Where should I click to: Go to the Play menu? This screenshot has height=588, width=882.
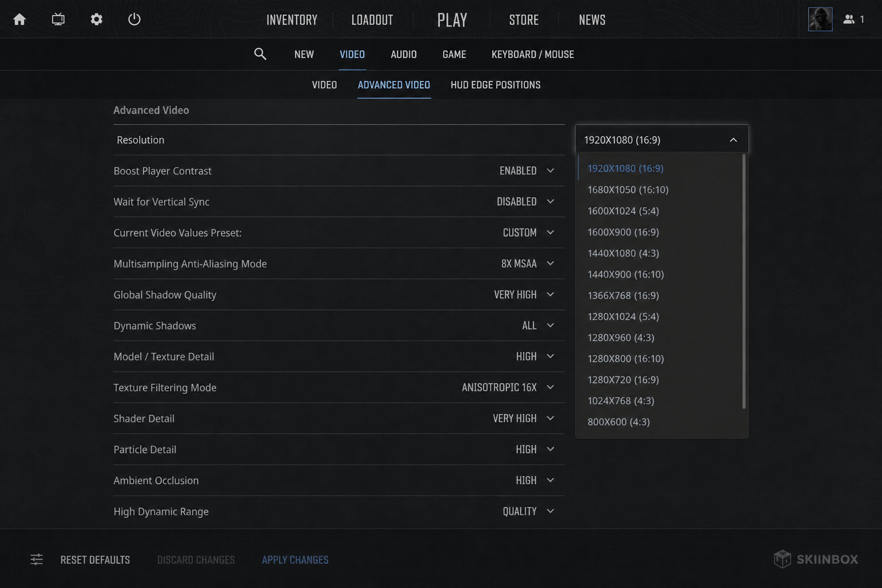pos(452,20)
